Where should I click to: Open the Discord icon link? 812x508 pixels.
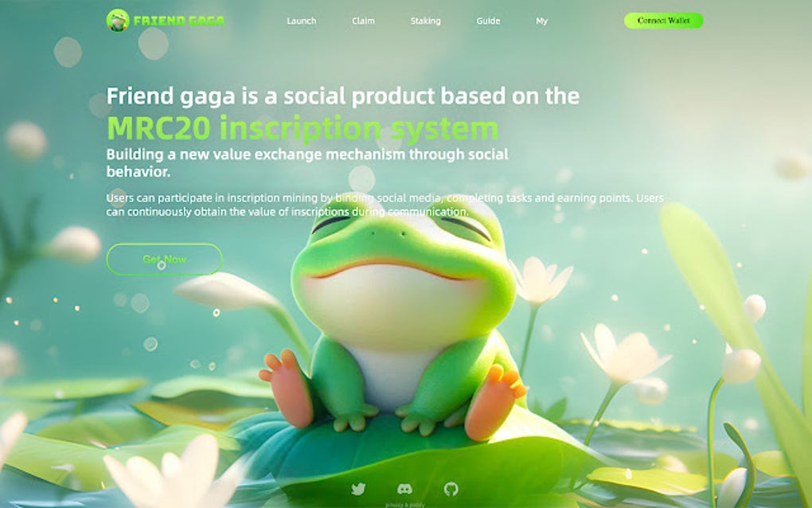point(404,488)
